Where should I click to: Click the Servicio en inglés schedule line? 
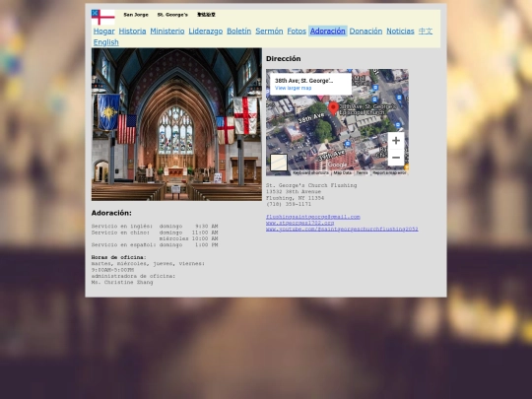click(x=155, y=227)
